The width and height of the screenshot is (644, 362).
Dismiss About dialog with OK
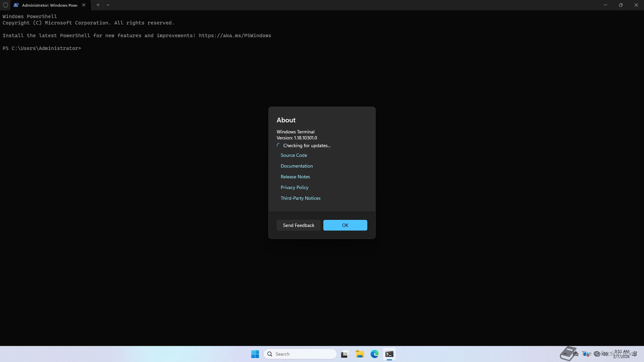pyautogui.click(x=345, y=225)
